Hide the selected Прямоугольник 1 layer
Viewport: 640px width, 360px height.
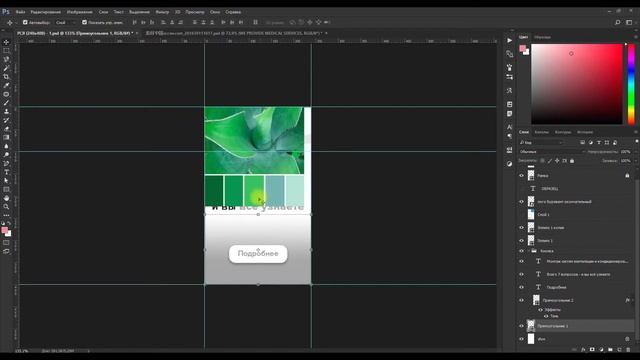[x=521, y=326]
